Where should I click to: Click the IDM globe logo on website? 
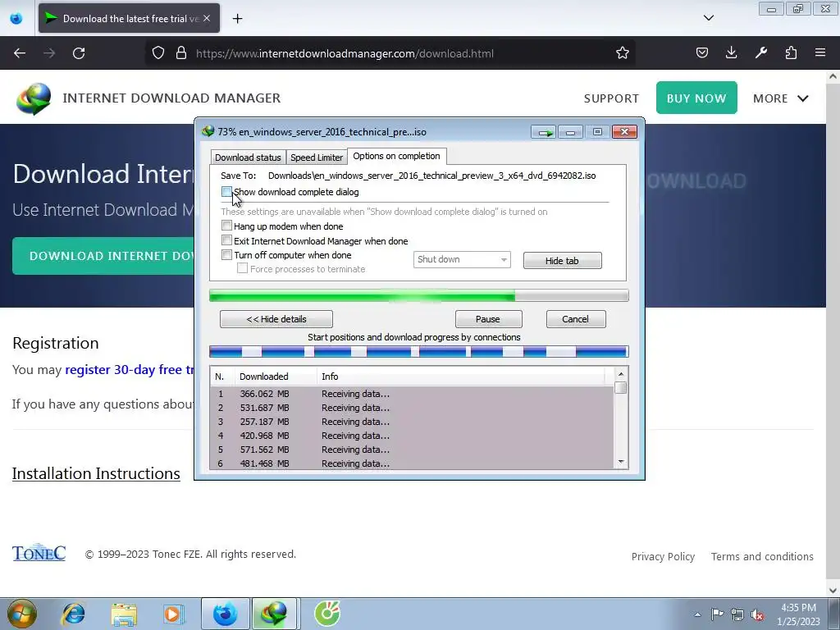coord(34,98)
